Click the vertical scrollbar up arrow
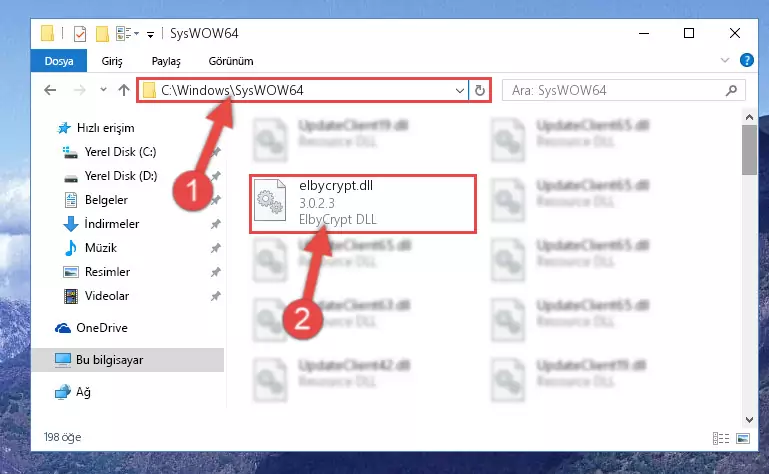Screen dimensions: 769x474 (x=749, y=117)
